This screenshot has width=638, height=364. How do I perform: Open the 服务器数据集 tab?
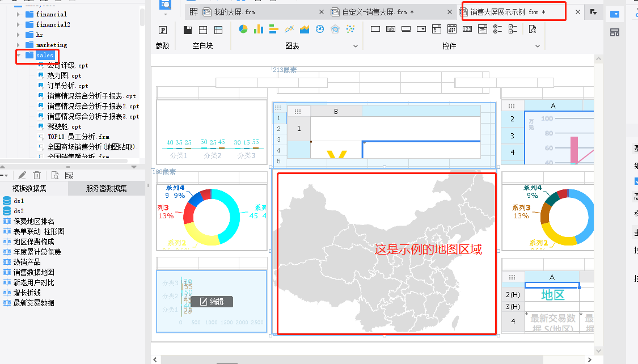click(106, 188)
